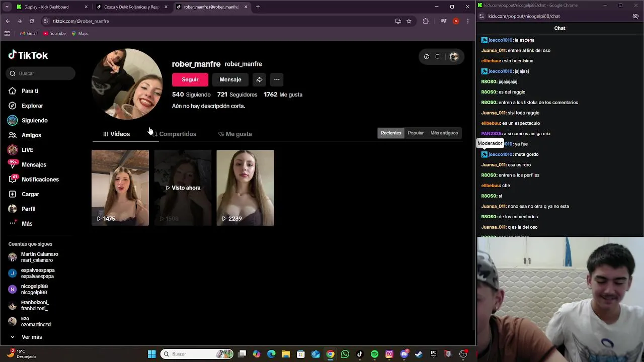Open Para ti home icon in sidebar
This screenshot has height=362, width=644.
13,91
